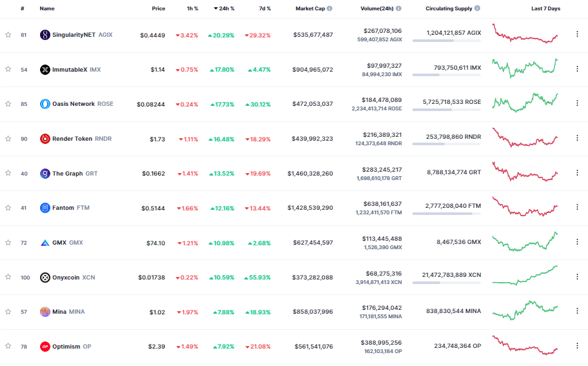Toggle watchlist star for The Graph
Image resolution: width=588 pixels, height=366 pixels.
(8, 173)
